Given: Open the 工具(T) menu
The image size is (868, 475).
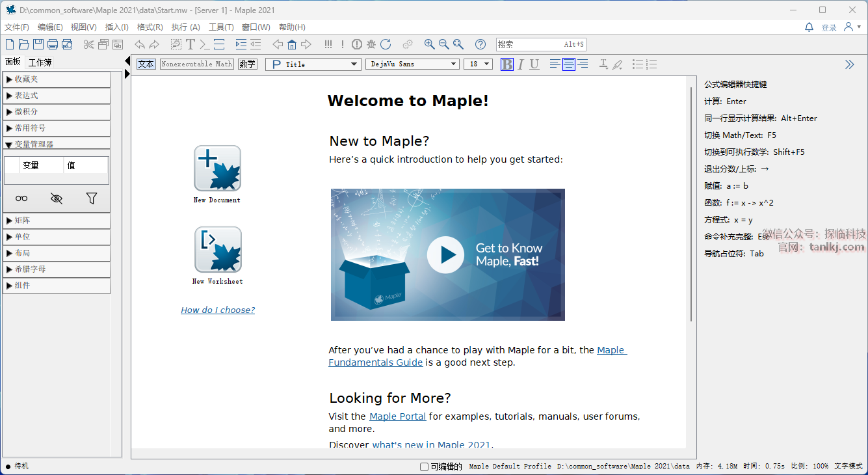Looking at the screenshot, I should click(x=221, y=27).
